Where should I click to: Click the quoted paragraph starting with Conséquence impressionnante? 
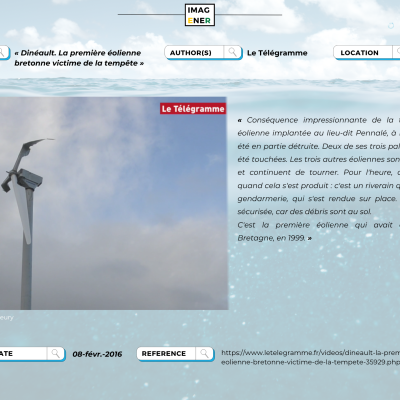point(319,165)
